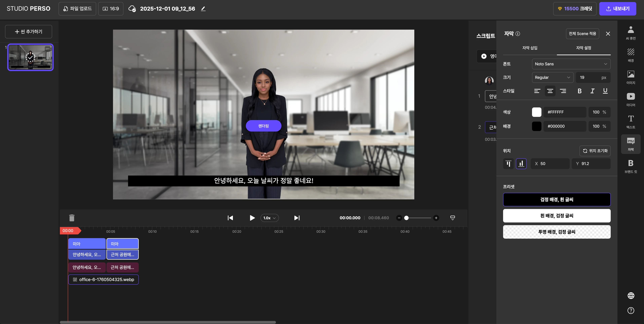Open the Noto Sans font dropdown
644x324 pixels.
coord(571,64)
